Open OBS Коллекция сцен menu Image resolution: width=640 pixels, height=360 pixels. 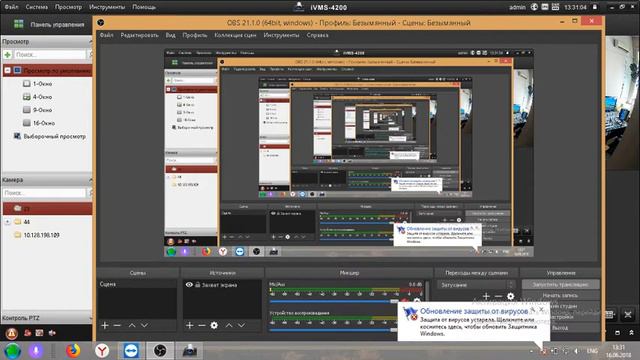(235, 35)
